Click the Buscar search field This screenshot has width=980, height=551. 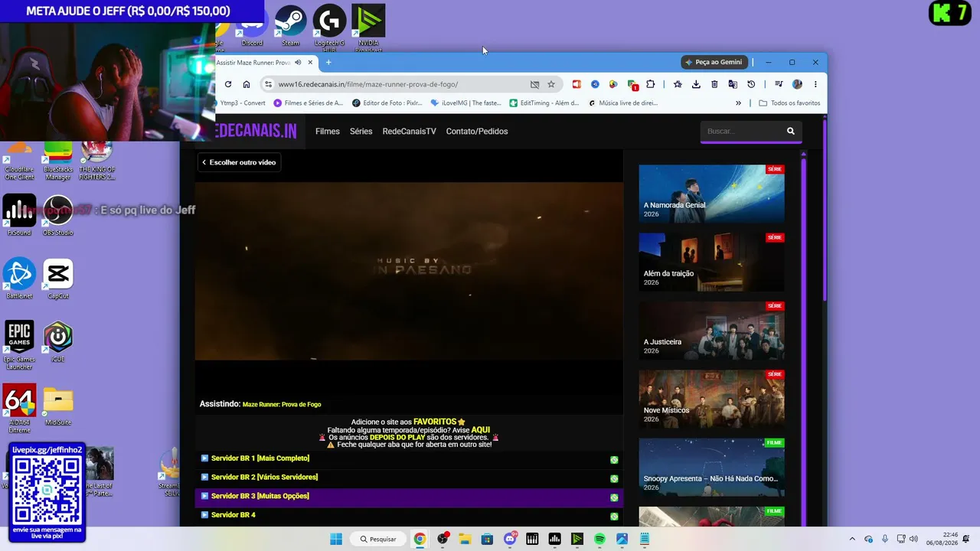[741, 132]
